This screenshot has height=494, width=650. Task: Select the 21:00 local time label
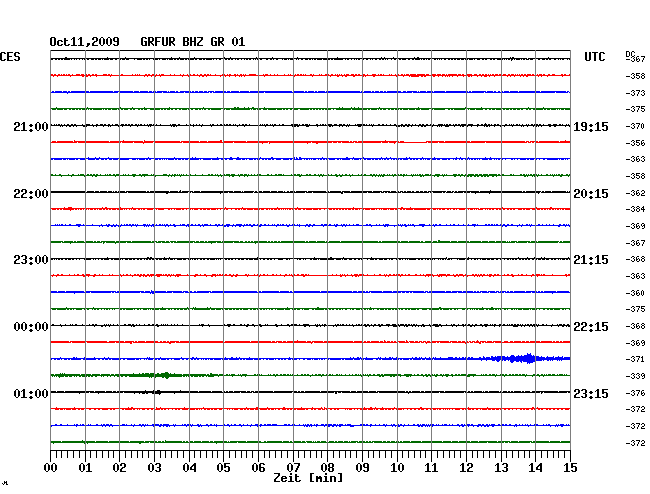click(31, 126)
